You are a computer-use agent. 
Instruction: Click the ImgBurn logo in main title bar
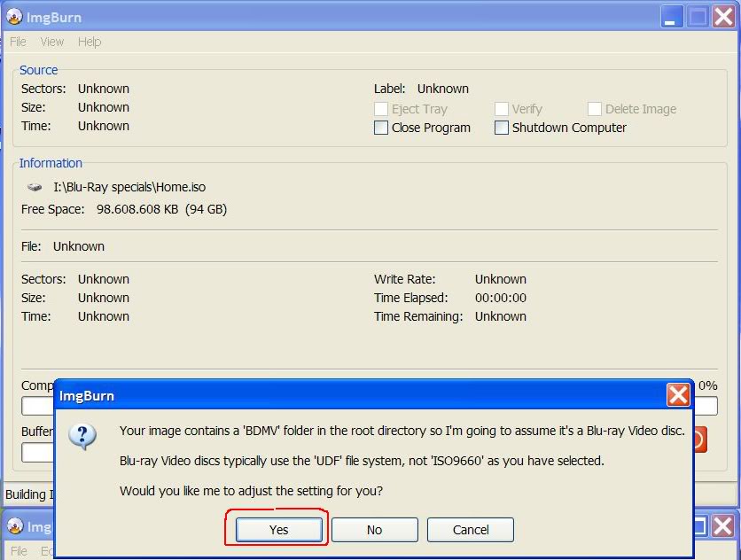coord(13,16)
